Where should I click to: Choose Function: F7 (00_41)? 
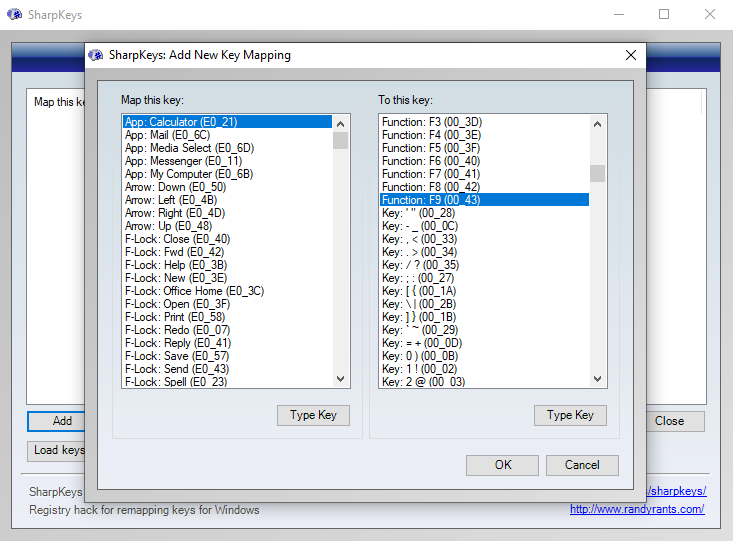484,174
